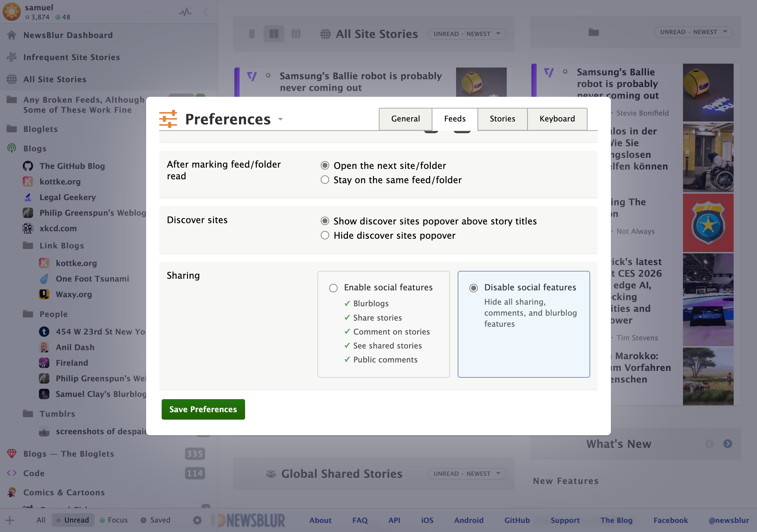Click the activity statistics pulse icon
The image size is (757, 532).
pos(185,12)
